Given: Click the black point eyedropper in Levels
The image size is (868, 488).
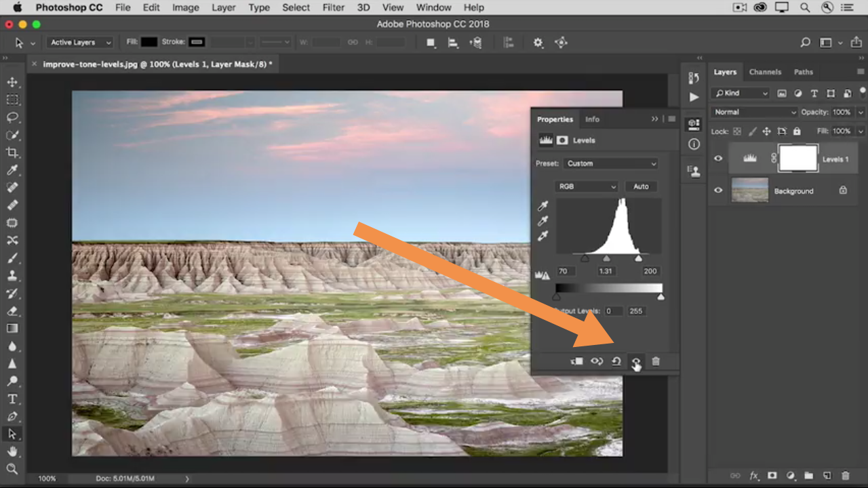Looking at the screenshot, I should [x=542, y=206].
